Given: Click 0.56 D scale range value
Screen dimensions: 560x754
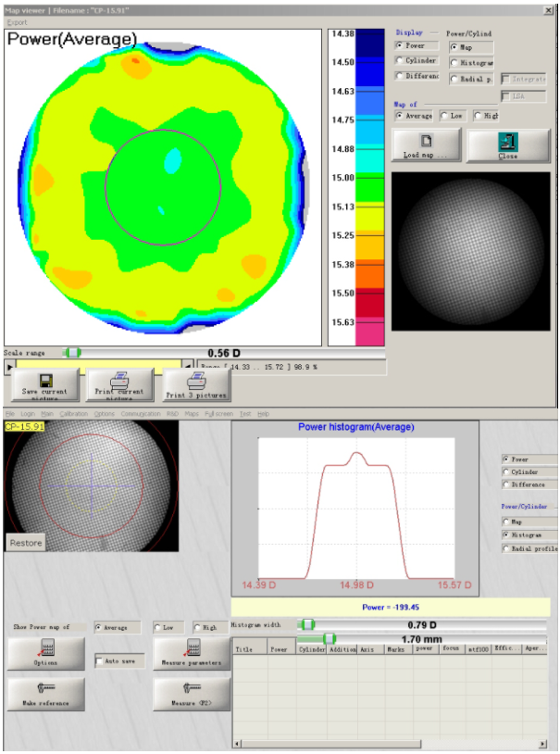Looking at the screenshot, I should tap(224, 353).
